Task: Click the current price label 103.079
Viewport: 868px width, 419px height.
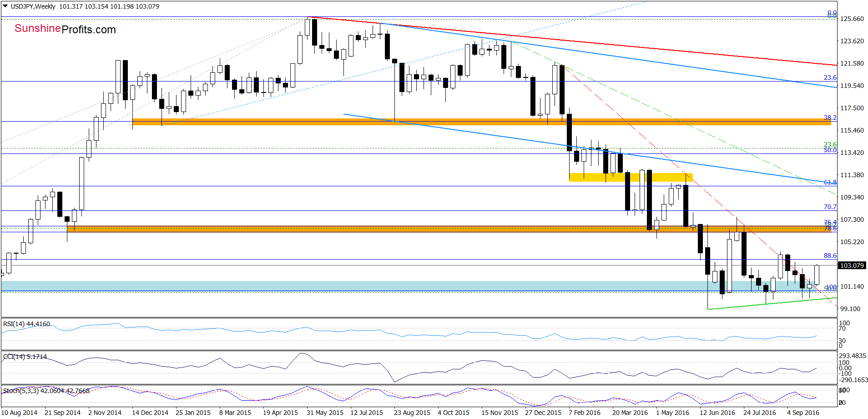Action: pyautogui.click(x=852, y=266)
